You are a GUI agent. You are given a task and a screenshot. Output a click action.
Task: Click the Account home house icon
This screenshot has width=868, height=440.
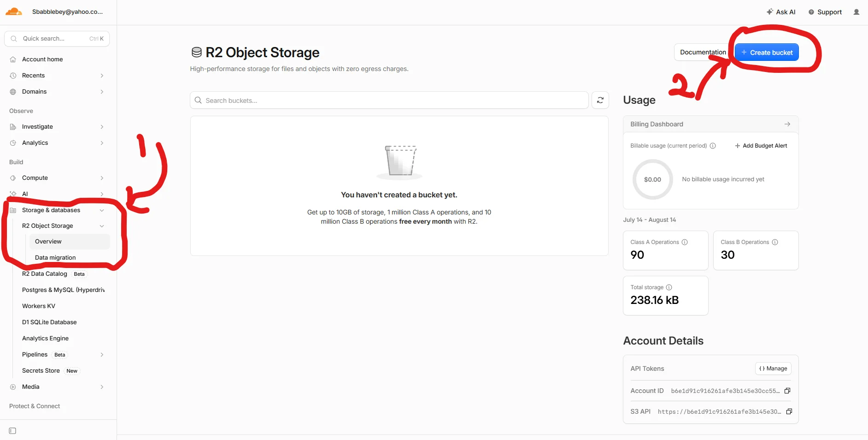[x=13, y=59]
